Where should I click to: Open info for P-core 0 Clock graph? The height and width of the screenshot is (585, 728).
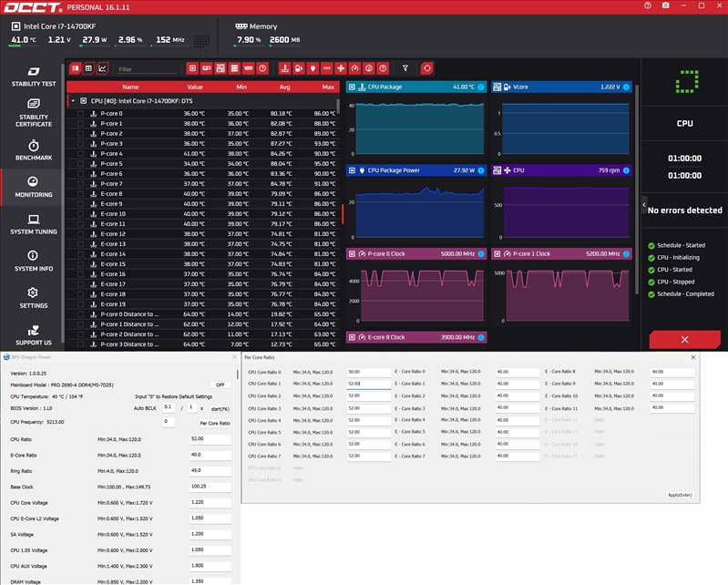(x=481, y=254)
